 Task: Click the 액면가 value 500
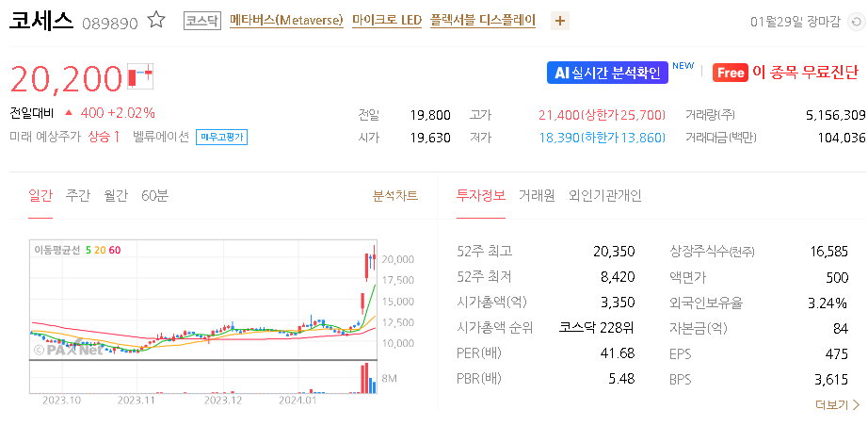click(x=837, y=277)
